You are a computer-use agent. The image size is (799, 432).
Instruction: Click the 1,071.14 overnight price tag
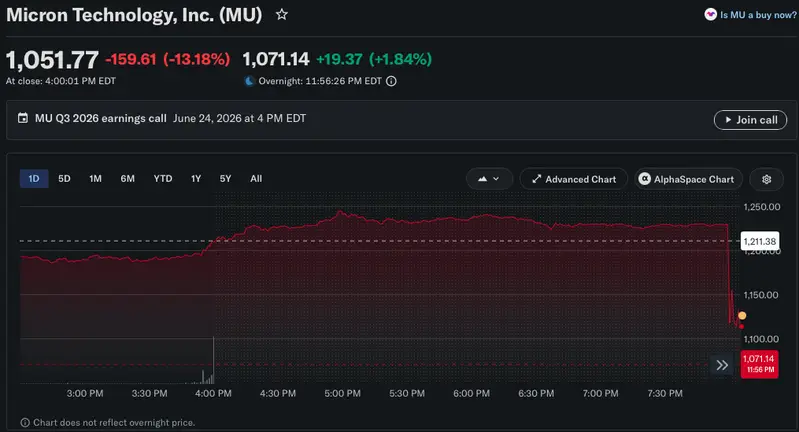tap(759, 364)
